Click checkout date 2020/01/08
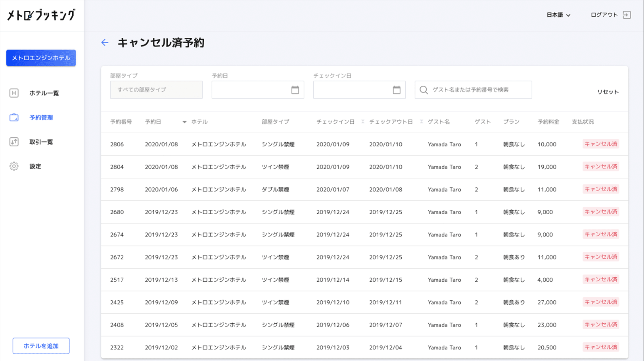 click(x=385, y=190)
